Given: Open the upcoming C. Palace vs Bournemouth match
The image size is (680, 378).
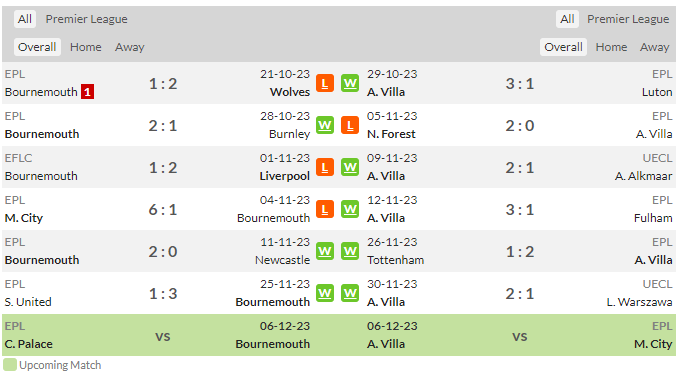Looking at the screenshot, I should [163, 336].
